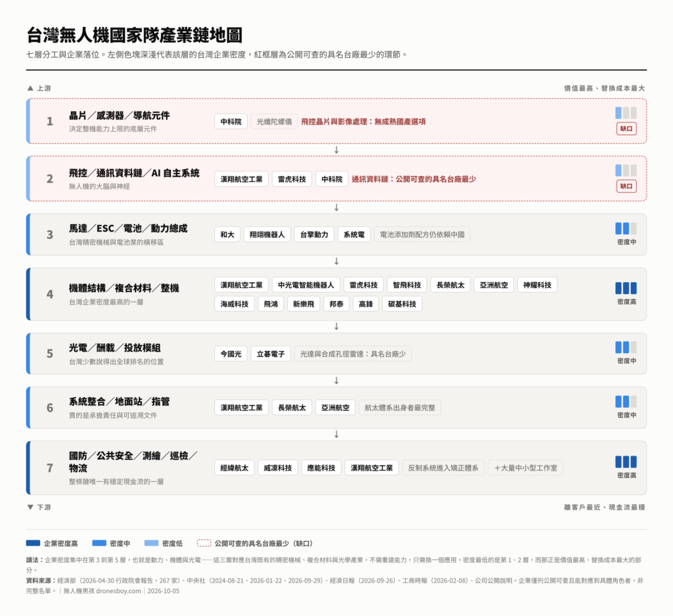
Task: Click the ＋大量中小型工作室 note chip
Action: coord(526,468)
